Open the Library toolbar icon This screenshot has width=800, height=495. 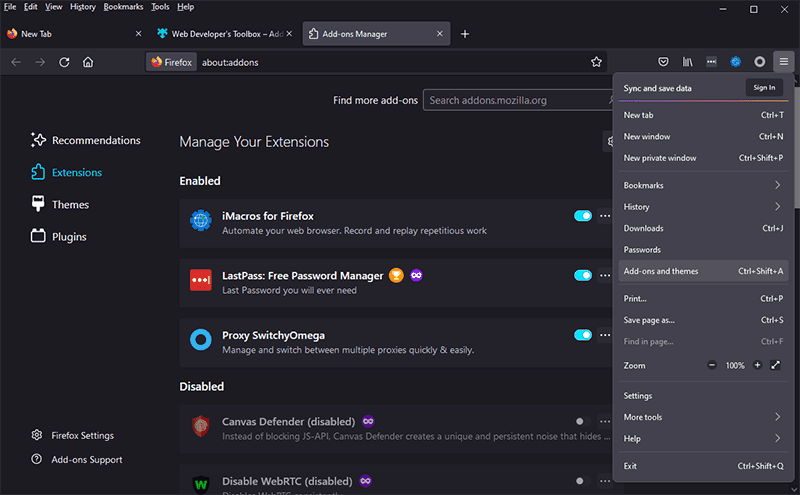click(687, 62)
